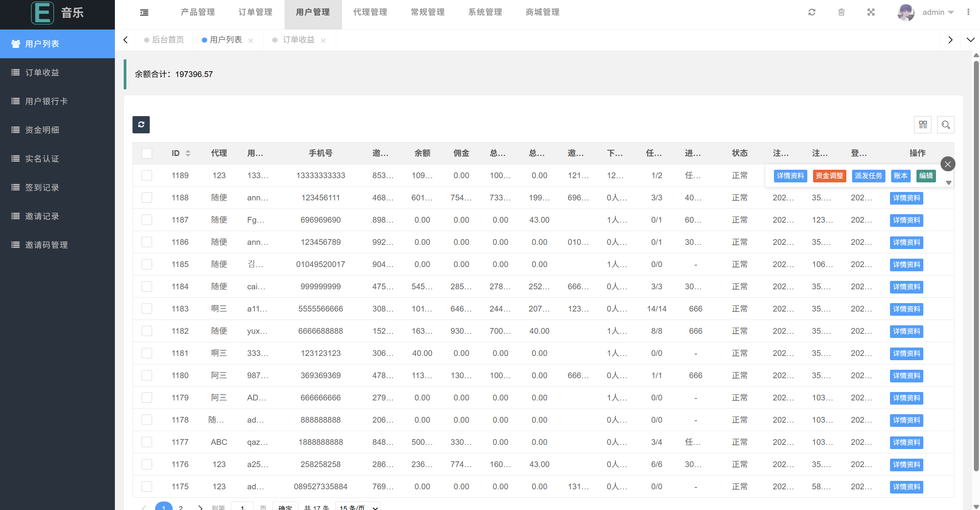Toggle the select-all header checkbox

(147, 153)
